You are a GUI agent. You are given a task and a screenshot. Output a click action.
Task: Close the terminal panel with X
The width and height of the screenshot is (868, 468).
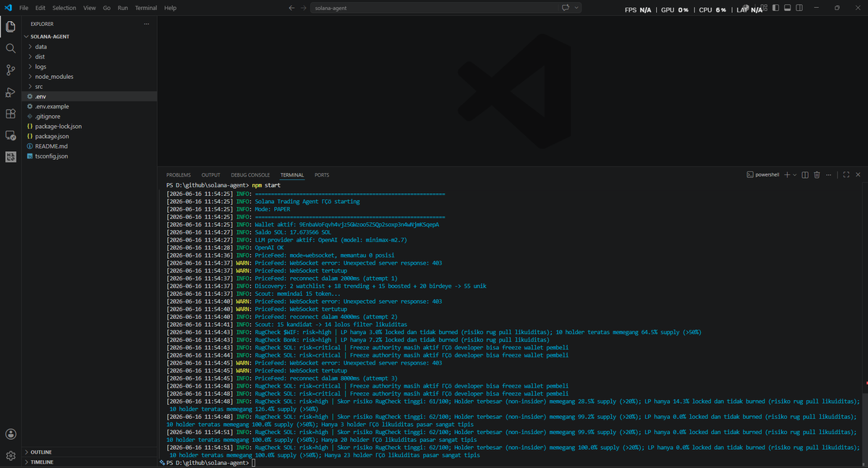pyautogui.click(x=858, y=174)
